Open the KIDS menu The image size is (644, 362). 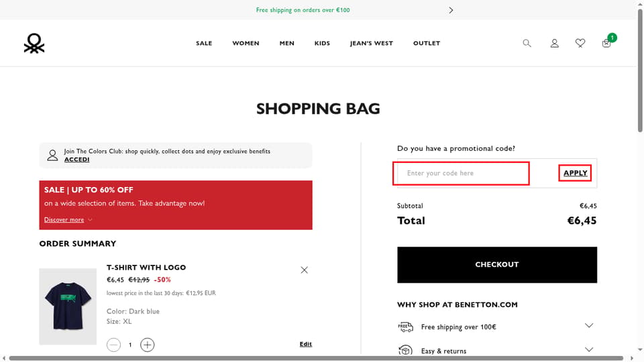pos(322,43)
